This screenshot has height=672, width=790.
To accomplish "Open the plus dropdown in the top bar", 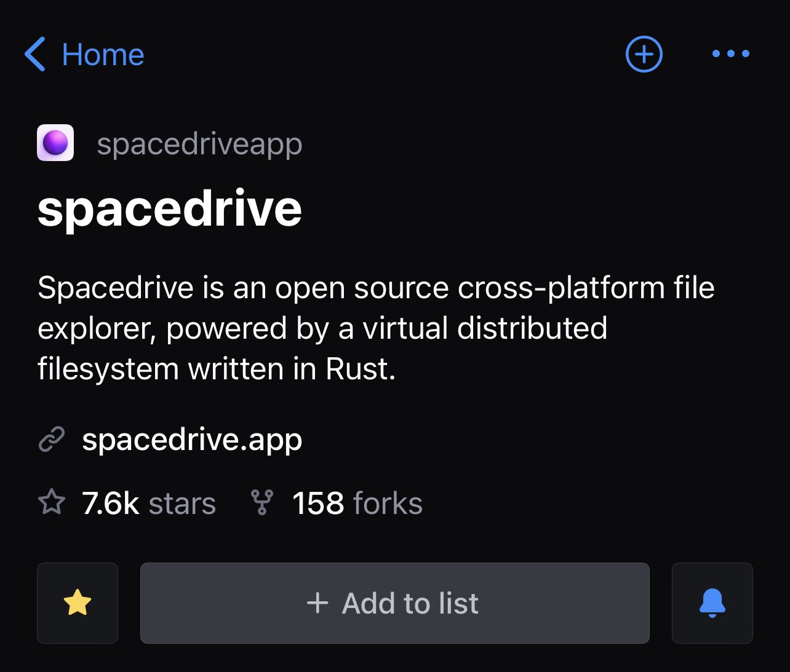I will [x=644, y=54].
